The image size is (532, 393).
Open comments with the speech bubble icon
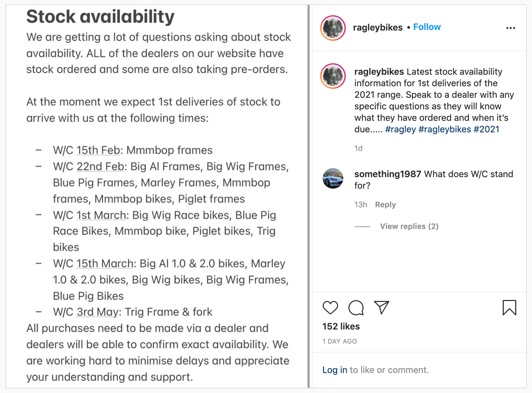pos(356,308)
